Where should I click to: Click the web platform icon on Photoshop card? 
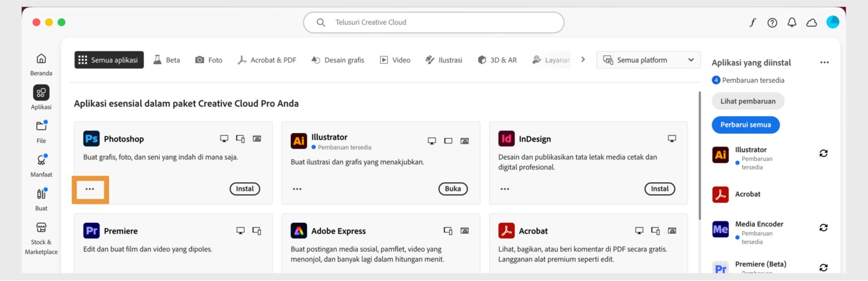coord(257,139)
